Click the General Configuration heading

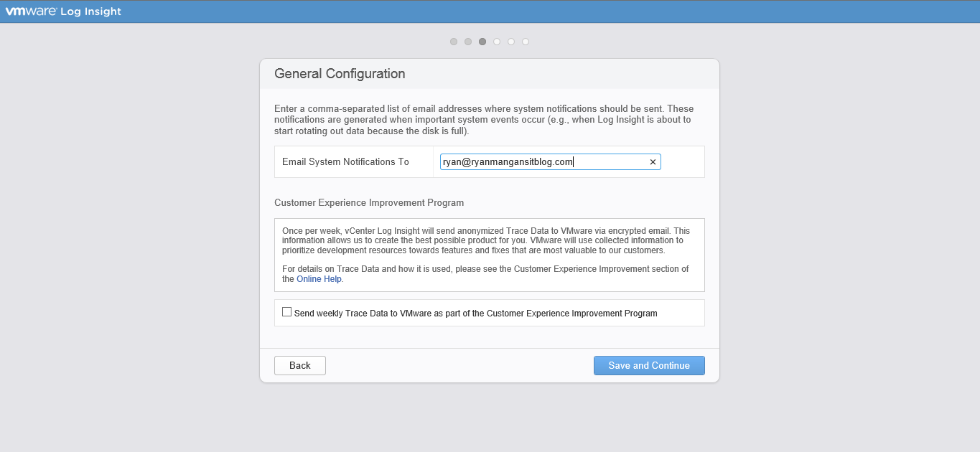click(x=340, y=74)
